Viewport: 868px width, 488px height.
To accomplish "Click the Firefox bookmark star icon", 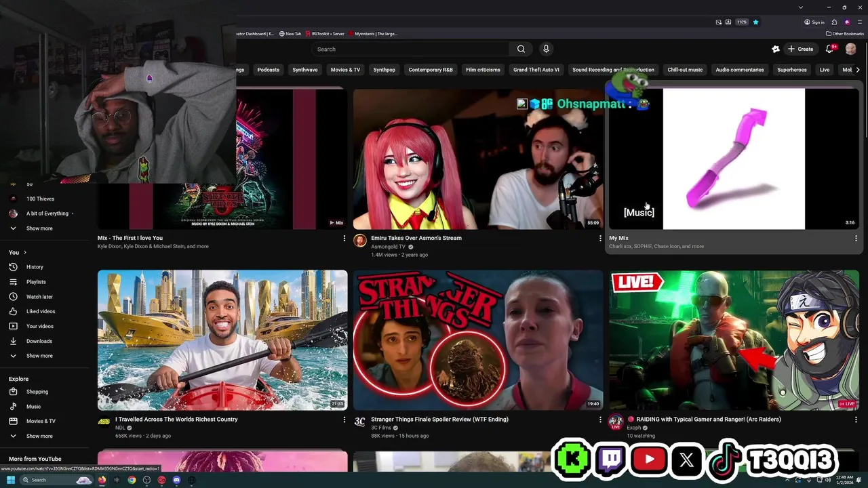I will click(755, 22).
